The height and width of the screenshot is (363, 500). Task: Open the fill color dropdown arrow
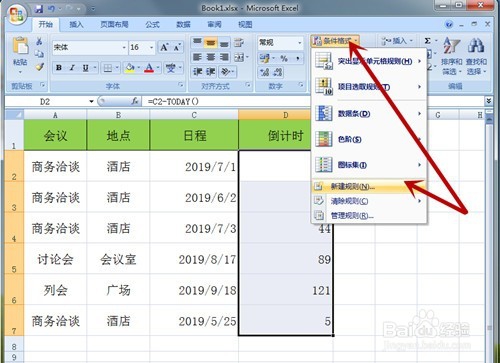[139, 68]
